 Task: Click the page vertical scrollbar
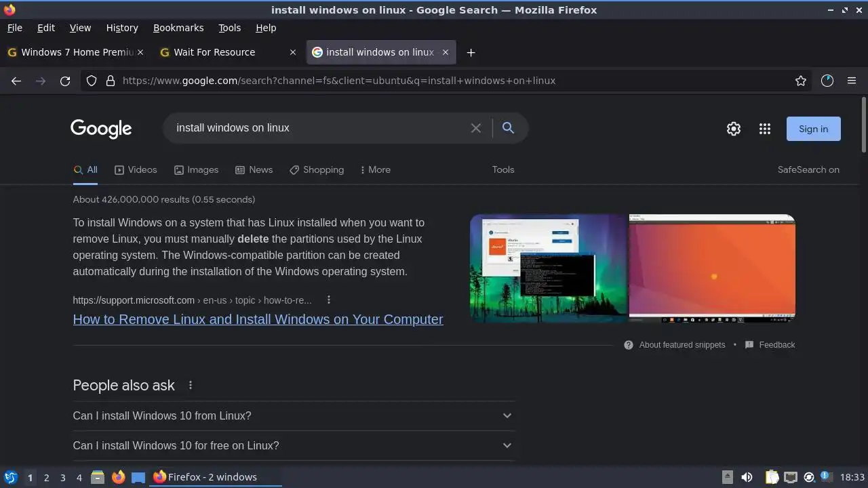[863, 125]
